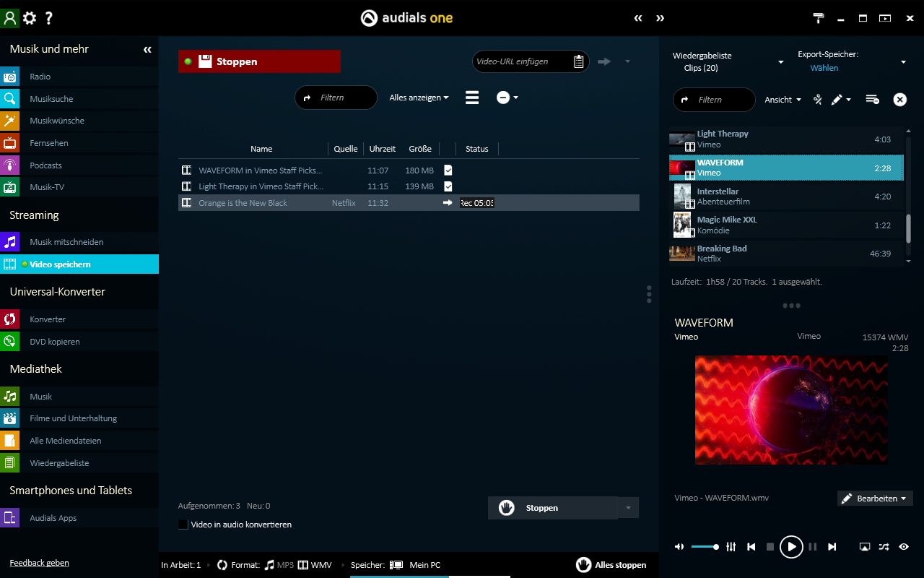
Task: Adjust the player volume slider
Action: pos(705,547)
